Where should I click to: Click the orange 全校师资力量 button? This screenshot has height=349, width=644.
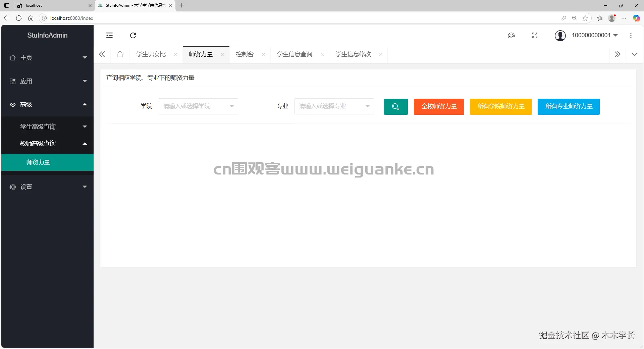click(438, 106)
